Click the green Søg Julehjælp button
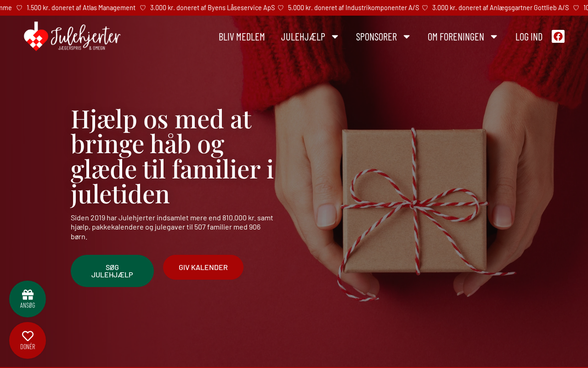Screen dimensions: 588x368 pyautogui.click(x=112, y=271)
